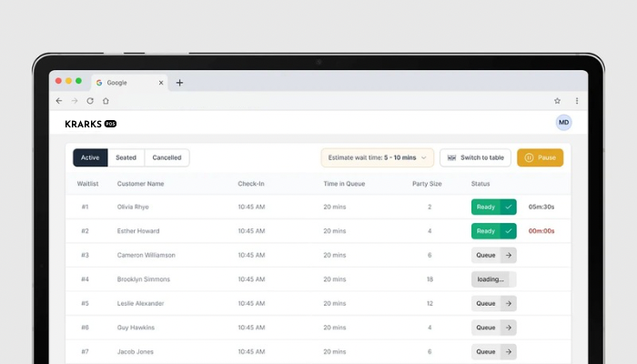
Task: Open a new tab with the plus icon
Action: 179,83
